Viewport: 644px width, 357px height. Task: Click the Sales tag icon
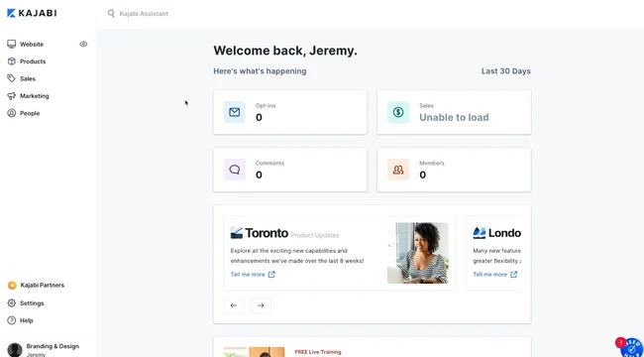coord(12,78)
